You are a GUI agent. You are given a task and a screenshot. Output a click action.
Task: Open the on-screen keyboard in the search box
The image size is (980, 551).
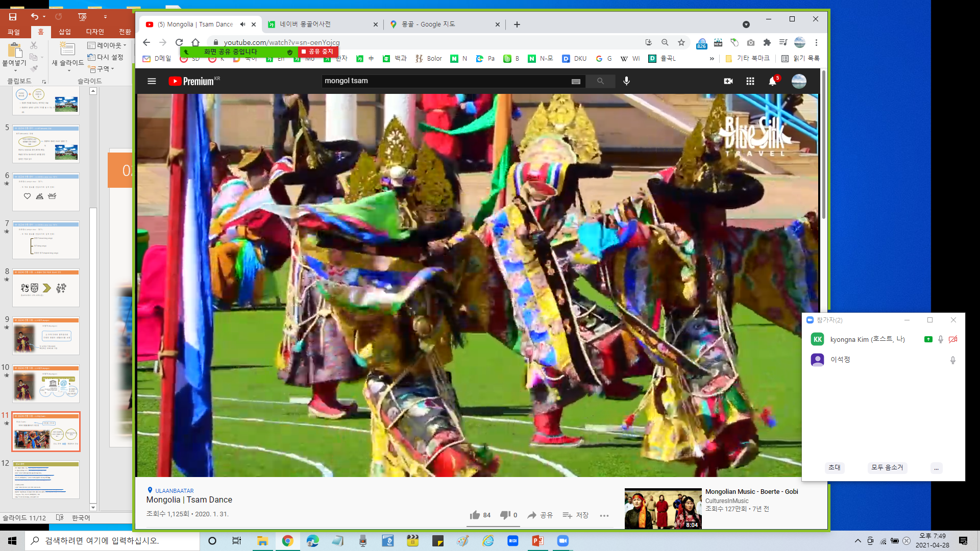click(576, 81)
